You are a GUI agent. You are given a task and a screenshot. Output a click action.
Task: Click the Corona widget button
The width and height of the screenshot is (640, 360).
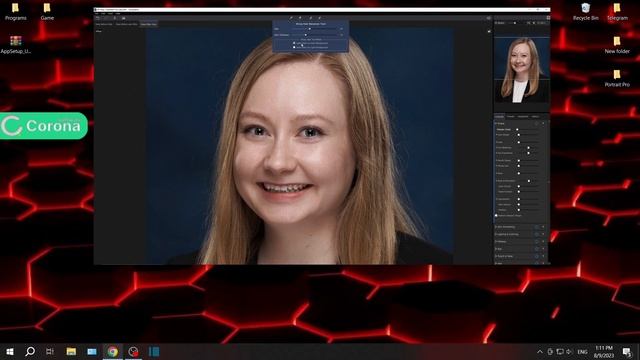[x=44, y=126]
